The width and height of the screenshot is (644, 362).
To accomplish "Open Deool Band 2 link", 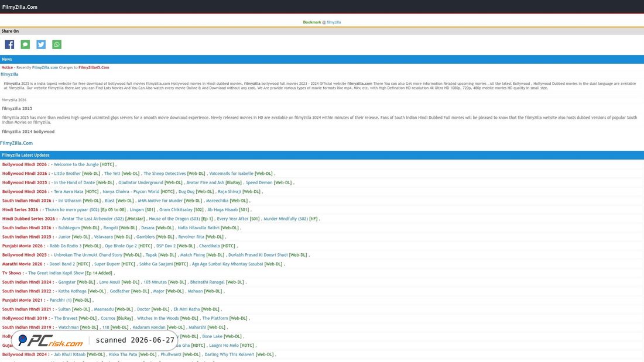I will (62, 264).
